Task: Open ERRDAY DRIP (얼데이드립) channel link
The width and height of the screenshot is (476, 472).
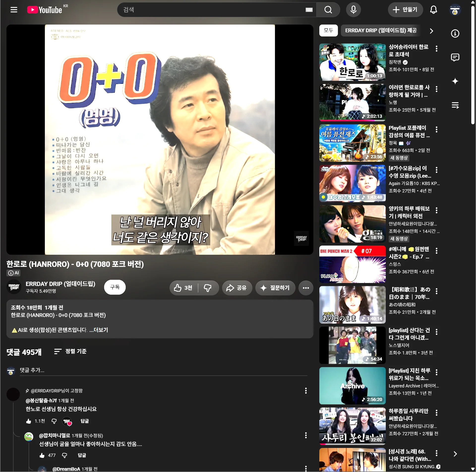Action: pyautogui.click(x=60, y=284)
